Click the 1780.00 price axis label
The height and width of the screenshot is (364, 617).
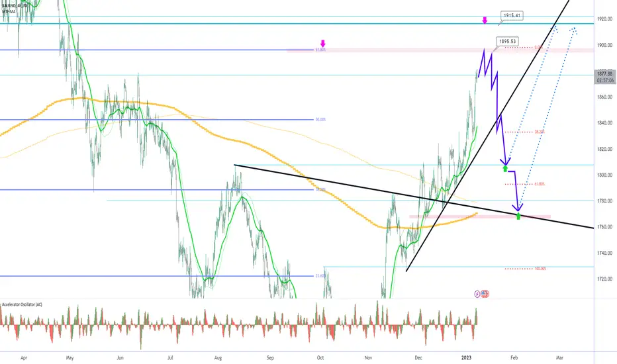tap(605, 201)
